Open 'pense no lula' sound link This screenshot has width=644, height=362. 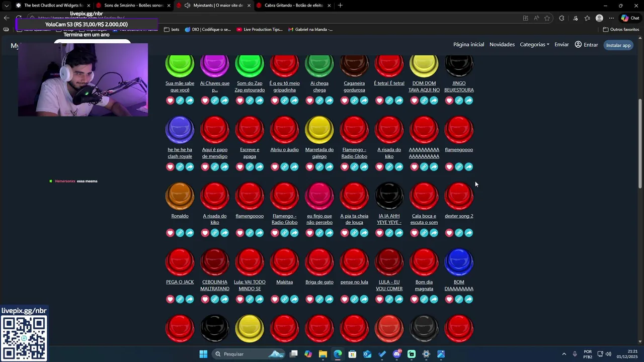[354, 282]
